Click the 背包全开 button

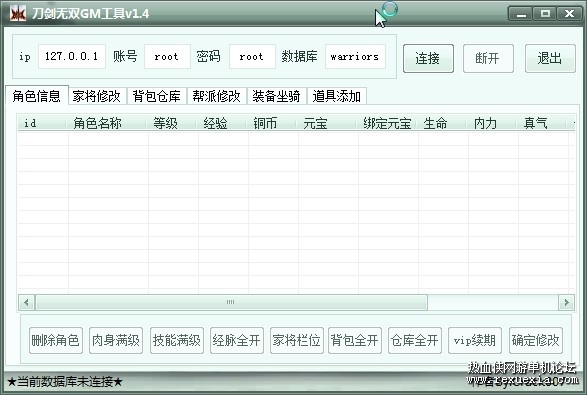(355, 340)
